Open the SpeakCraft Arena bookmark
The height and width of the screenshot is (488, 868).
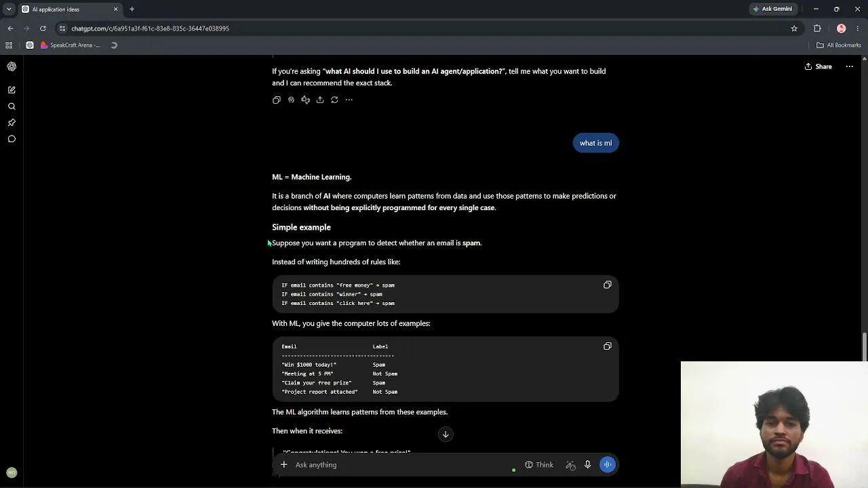point(70,45)
